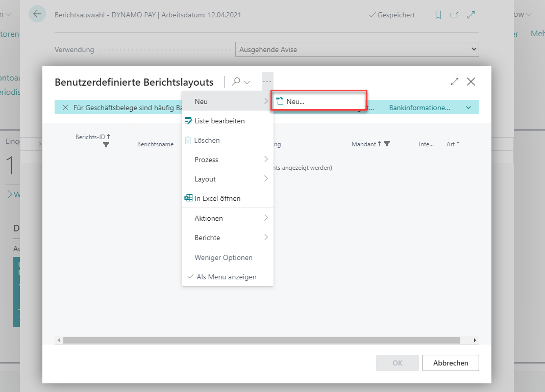
Task: Expand dialog with the diagonal arrows icon
Action: click(x=454, y=82)
